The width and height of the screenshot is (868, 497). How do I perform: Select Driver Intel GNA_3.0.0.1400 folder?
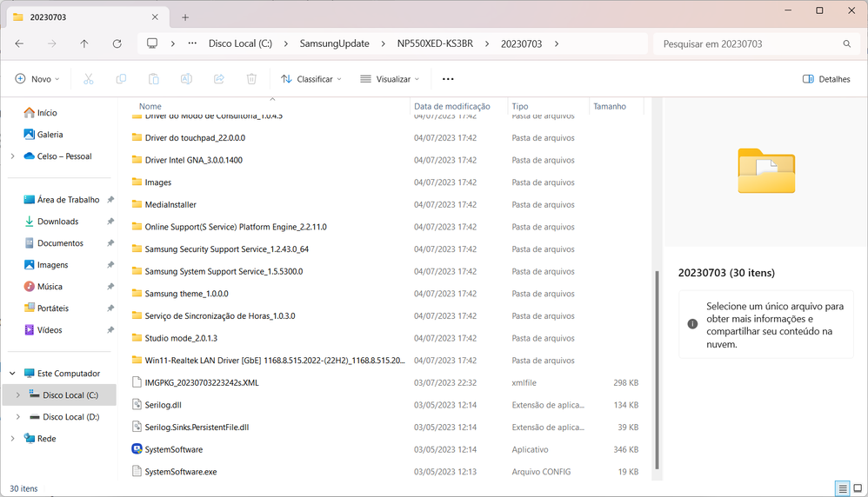click(194, 161)
